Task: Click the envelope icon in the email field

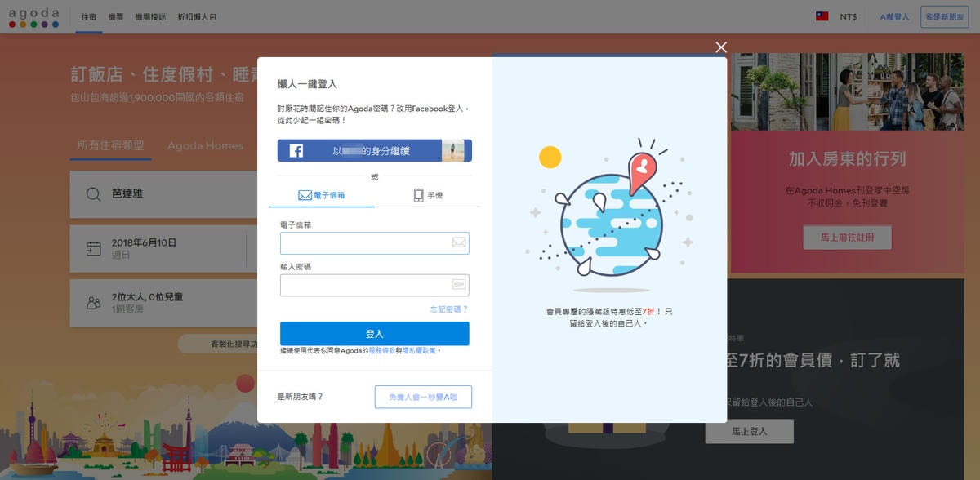Action: click(x=459, y=242)
